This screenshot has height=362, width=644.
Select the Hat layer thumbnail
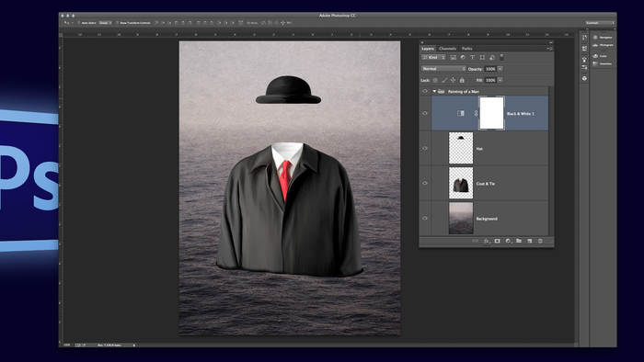tap(461, 148)
